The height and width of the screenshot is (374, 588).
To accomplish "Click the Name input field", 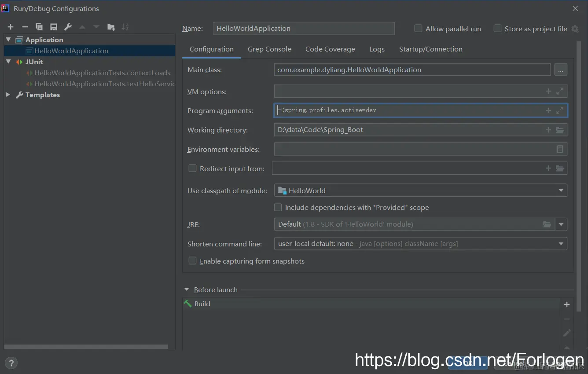I will click(303, 29).
